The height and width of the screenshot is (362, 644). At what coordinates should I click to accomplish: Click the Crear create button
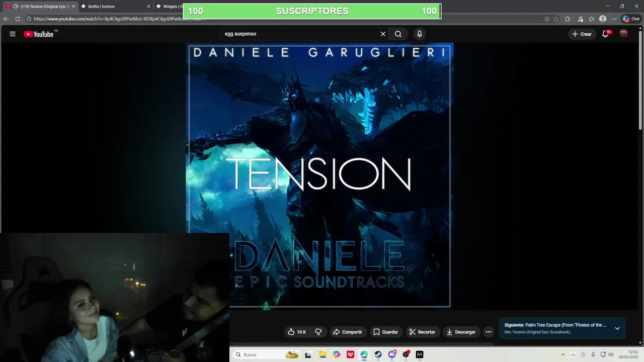(582, 34)
